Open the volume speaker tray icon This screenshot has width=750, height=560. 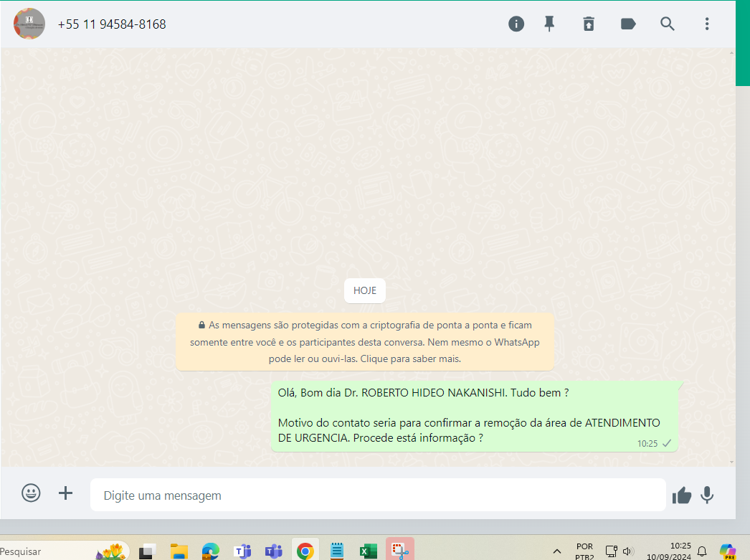(x=628, y=551)
